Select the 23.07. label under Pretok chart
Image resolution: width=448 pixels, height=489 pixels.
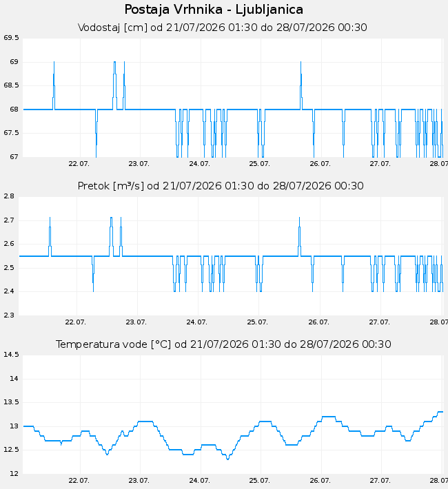click(136, 322)
